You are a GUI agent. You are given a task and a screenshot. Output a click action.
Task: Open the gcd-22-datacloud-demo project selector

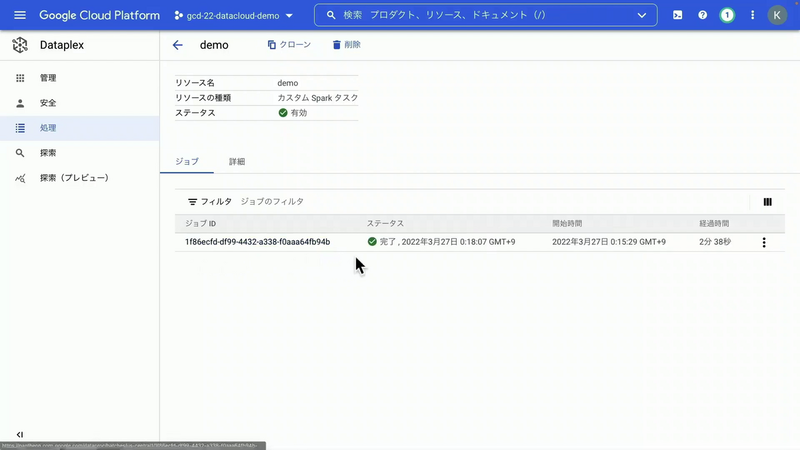coord(234,16)
